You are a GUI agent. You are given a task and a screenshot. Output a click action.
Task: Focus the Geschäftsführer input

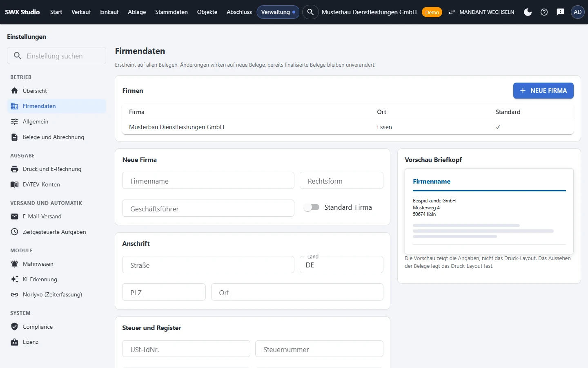point(208,208)
